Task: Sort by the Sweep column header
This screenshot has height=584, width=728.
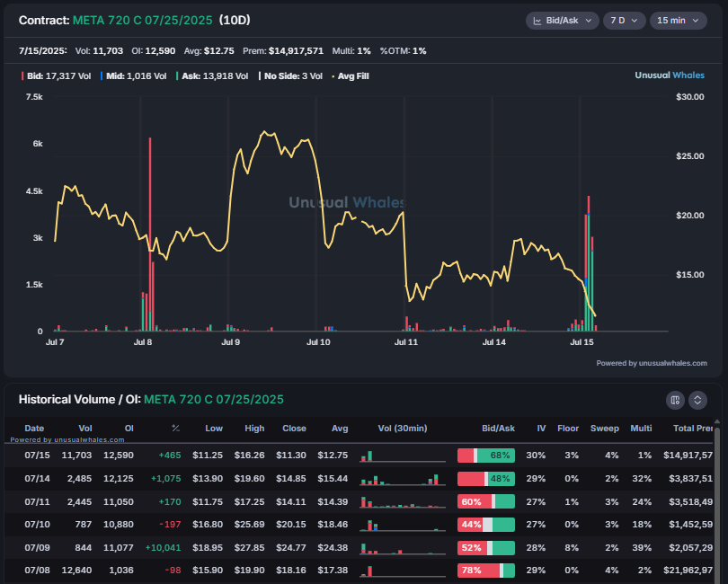Action: (x=605, y=428)
